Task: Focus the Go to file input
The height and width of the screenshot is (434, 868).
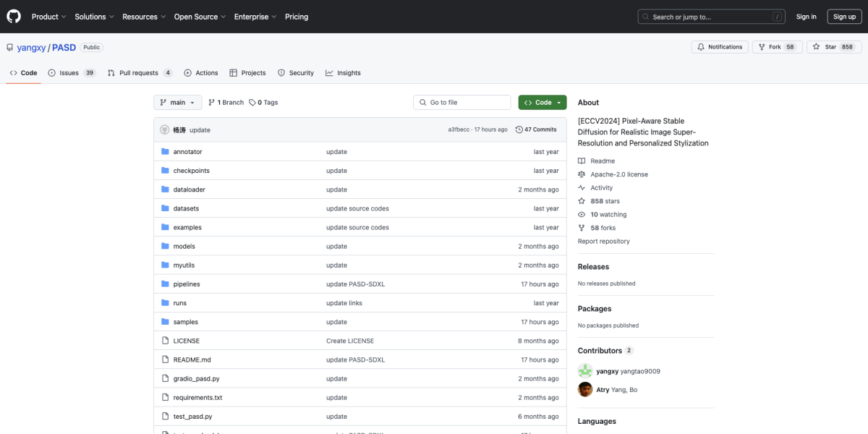Action: click(x=463, y=103)
